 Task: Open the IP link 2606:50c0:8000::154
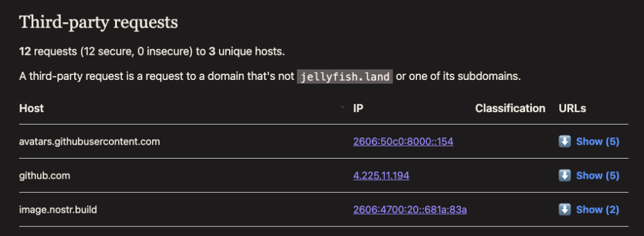tap(403, 142)
